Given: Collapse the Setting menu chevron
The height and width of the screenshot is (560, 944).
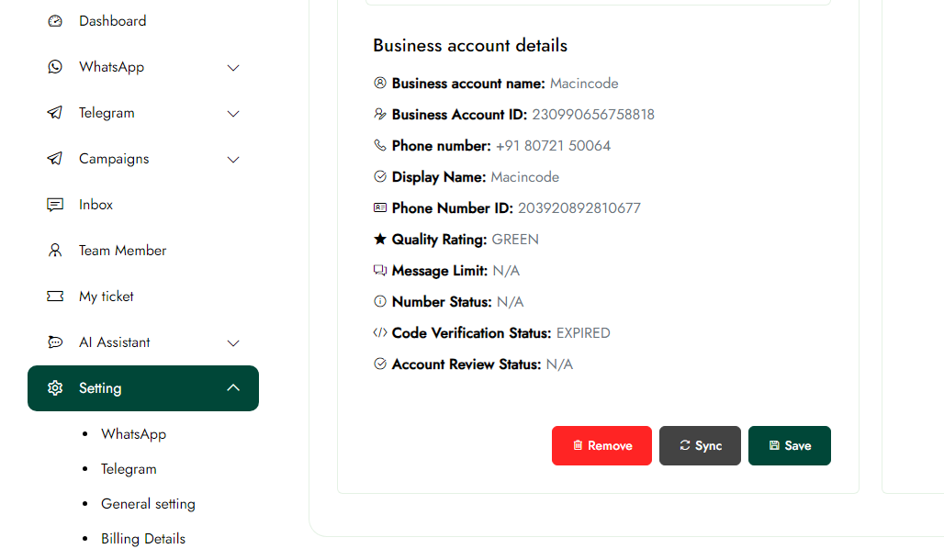Looking at the screenshot, I should [x=233, y=387].
